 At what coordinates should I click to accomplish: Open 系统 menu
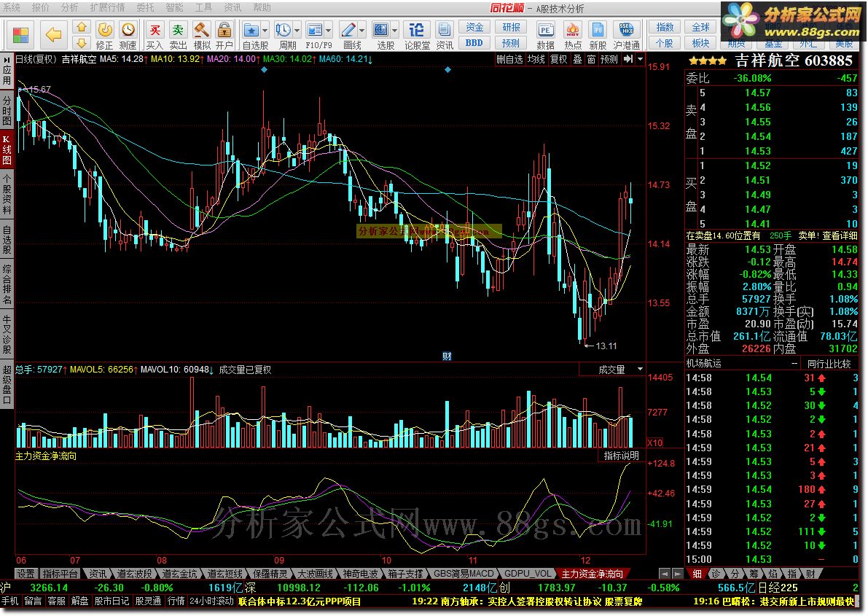(x=11, y=7)
